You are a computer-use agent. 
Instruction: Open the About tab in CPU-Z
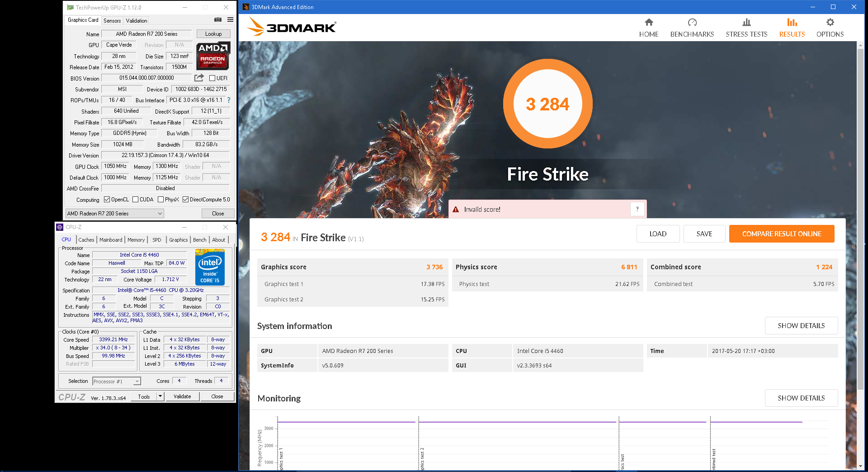point(219,240)
